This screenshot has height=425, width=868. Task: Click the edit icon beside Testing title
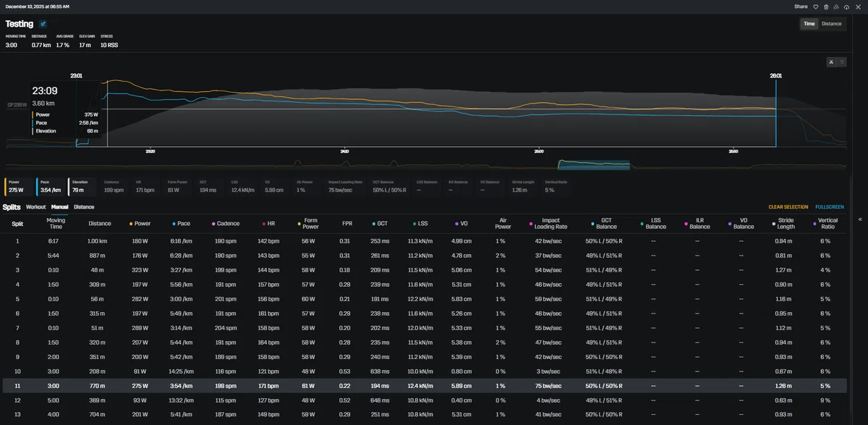click(x=43, y=24)
